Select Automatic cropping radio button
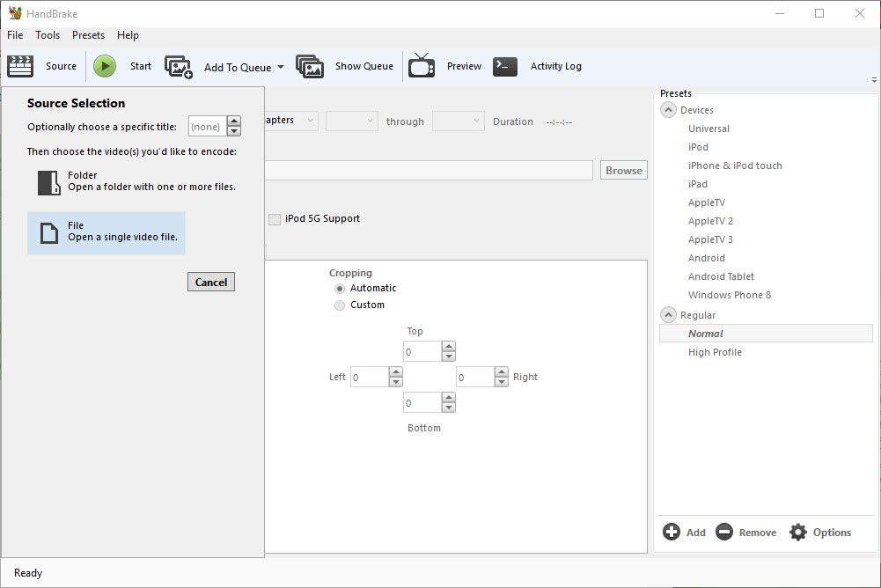This screenshot has height=588, width=881. [x=340, y=289]
